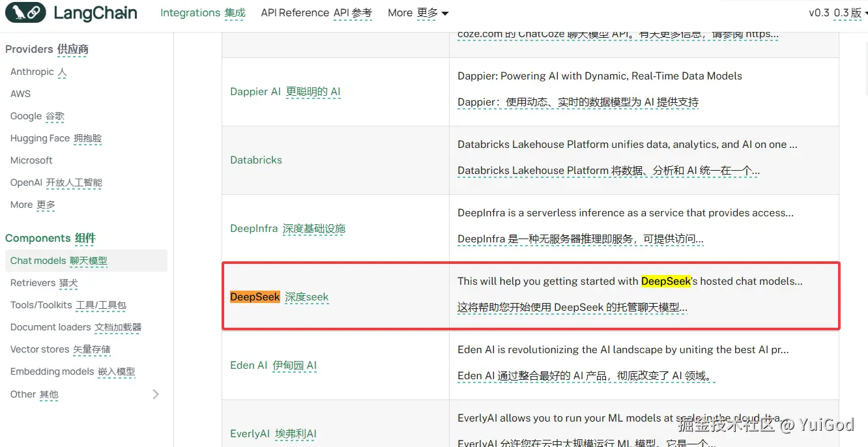Open the EverlyAI table link
The height and width of the screenshot is (447, 868).
[x=273, y=434]
